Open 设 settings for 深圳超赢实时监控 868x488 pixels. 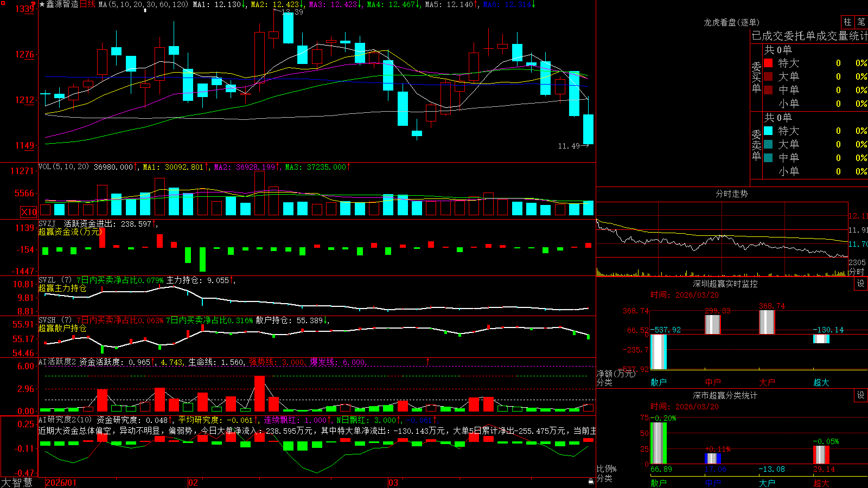click(861, 284)
